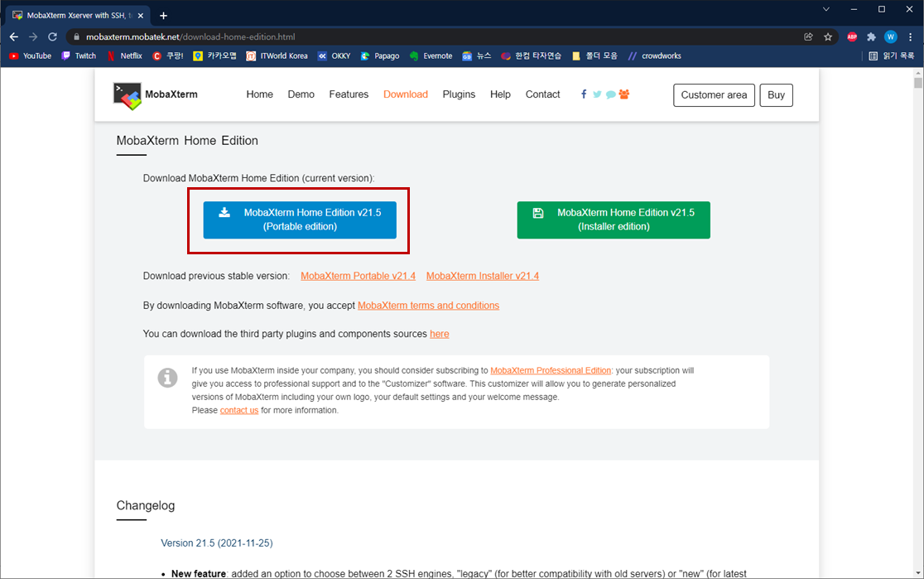
Task: Open the crowdworks bookmark
Action: 655,56
